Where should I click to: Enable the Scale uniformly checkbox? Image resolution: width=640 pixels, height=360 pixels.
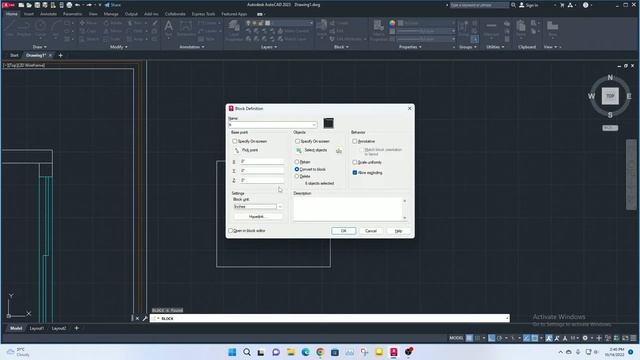(x=355, y=162)
